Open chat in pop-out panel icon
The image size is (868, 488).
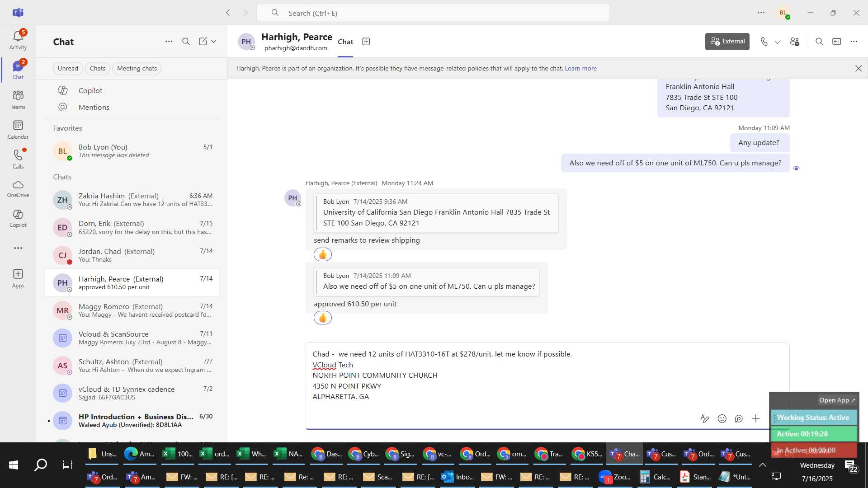[837, 42]
